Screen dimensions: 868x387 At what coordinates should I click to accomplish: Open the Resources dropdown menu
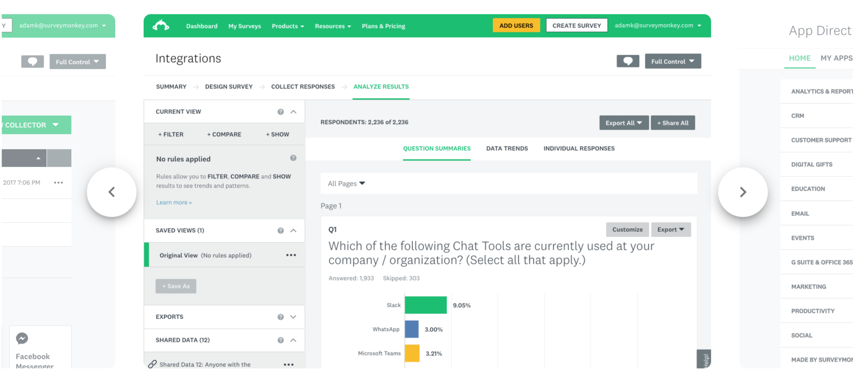(x=333, y=26)
